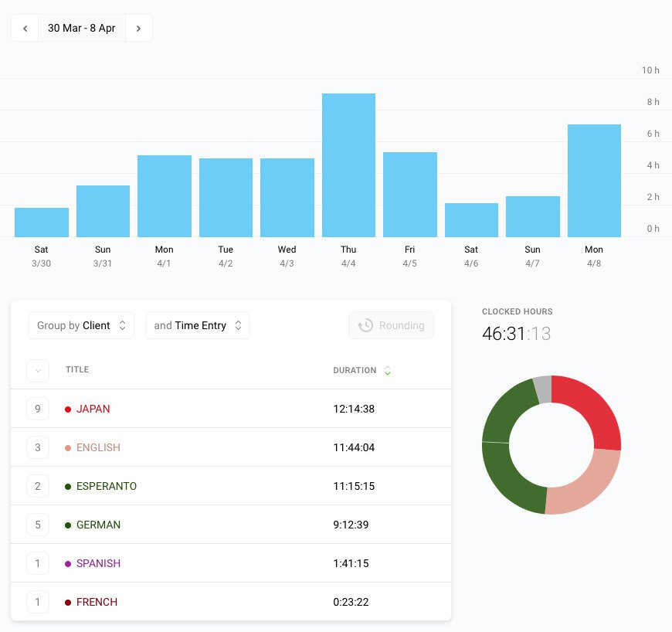Open the Group by Client dropdown
The width and height of the screenshot is (672, 632).
[x=81, y=325]
